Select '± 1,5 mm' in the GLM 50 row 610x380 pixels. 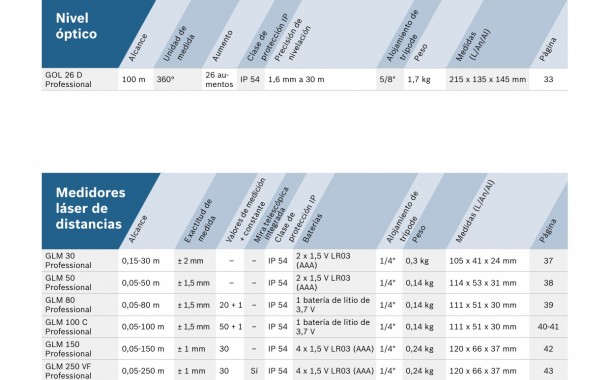193,283
